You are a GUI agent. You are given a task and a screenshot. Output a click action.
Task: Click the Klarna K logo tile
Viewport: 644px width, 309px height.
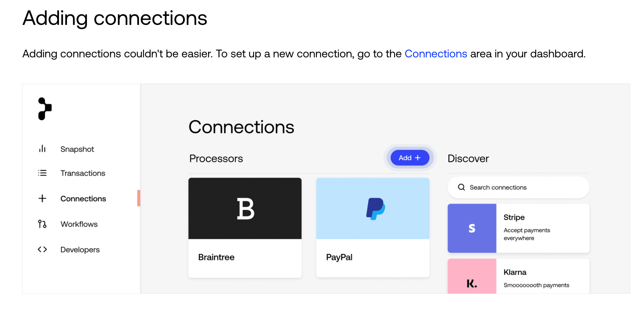[x=472, y=277]
